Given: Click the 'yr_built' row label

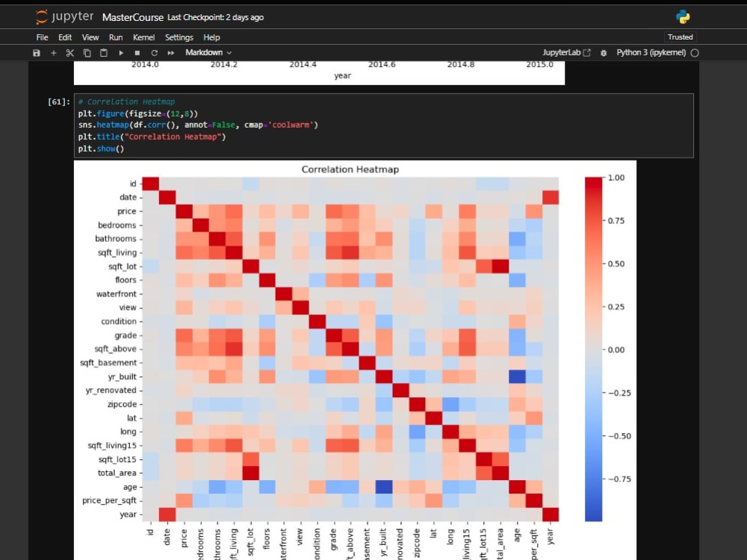Looking at the screenshot, I should [x=122, y=376].
